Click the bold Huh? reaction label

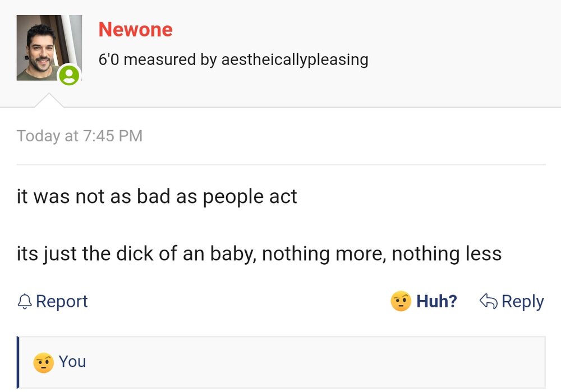click(436, 301)
